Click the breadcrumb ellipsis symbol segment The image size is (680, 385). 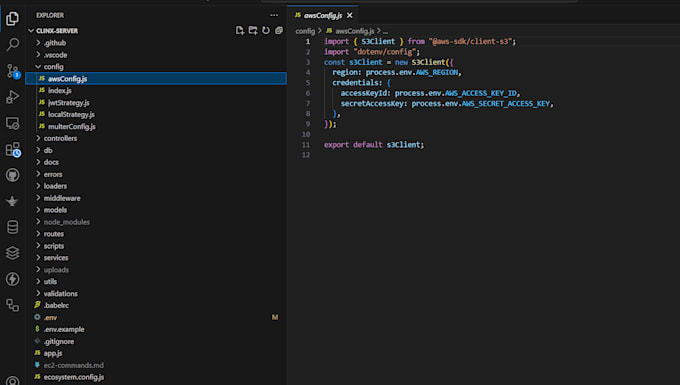pos(385,31)
